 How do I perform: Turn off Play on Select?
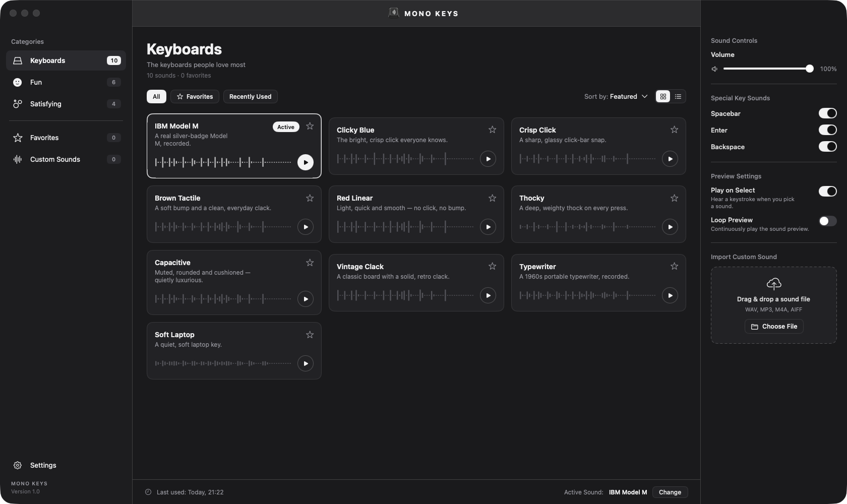point(827,191)
